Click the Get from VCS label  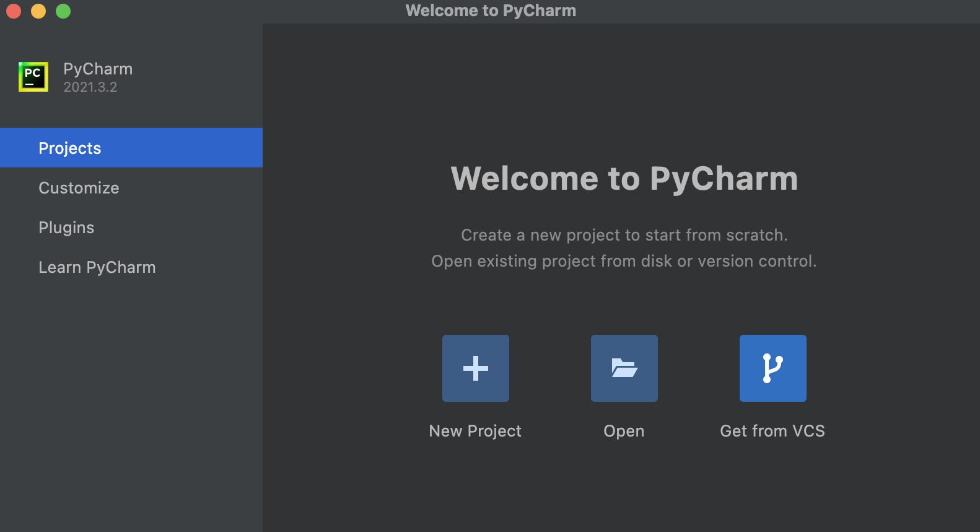click(772, 431)
